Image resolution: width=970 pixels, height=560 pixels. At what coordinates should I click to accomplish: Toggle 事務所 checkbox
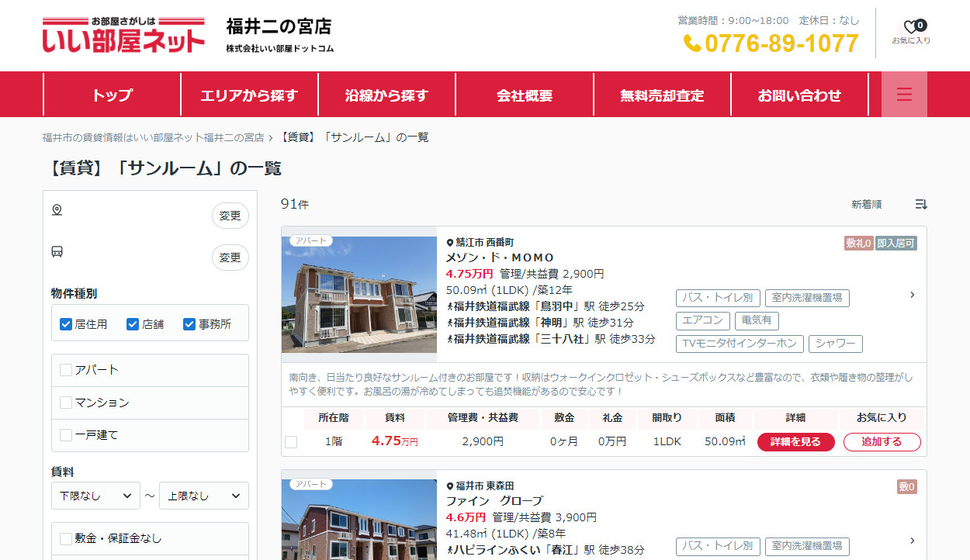coord(189,324)
